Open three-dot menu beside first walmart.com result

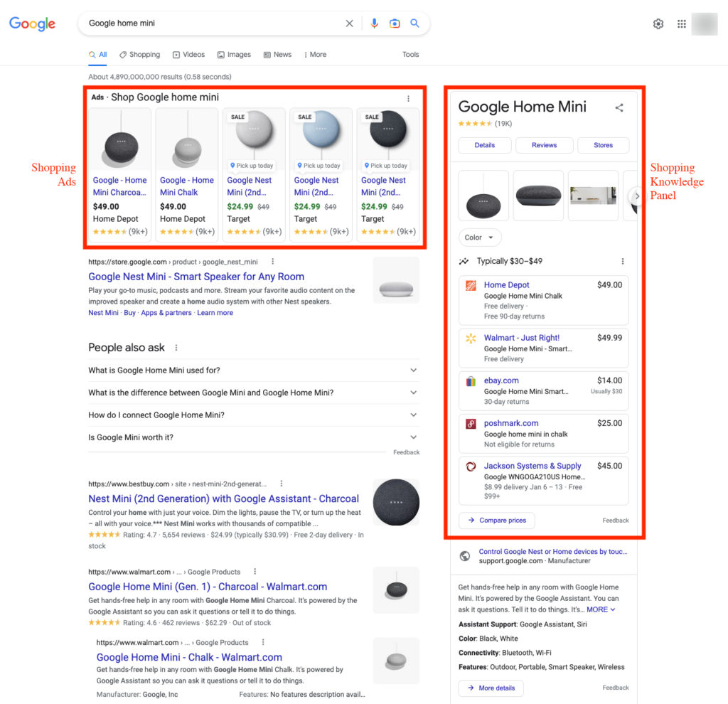pos(255,571)
